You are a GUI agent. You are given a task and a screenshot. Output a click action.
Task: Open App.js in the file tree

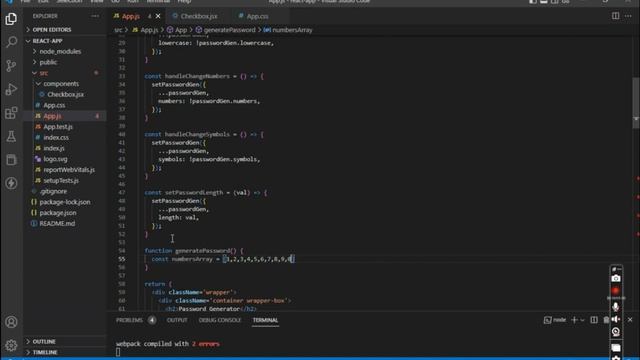click(x=52, y=116)
